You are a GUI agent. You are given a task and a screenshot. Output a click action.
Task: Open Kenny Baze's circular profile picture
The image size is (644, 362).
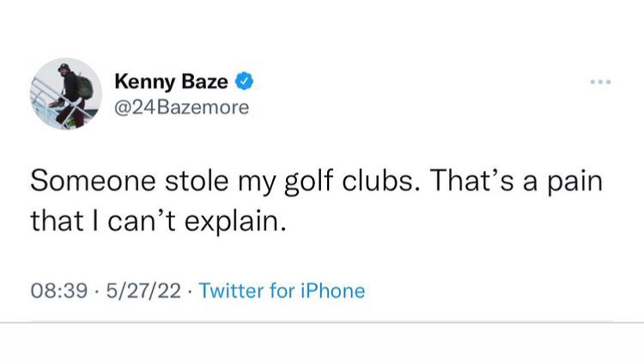(x=66, y=94)
